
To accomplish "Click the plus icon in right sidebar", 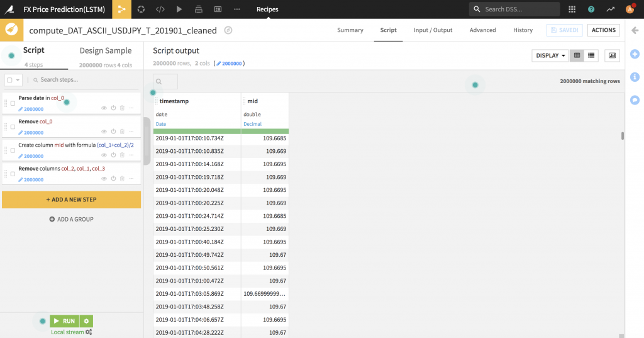I will [635, 54].
